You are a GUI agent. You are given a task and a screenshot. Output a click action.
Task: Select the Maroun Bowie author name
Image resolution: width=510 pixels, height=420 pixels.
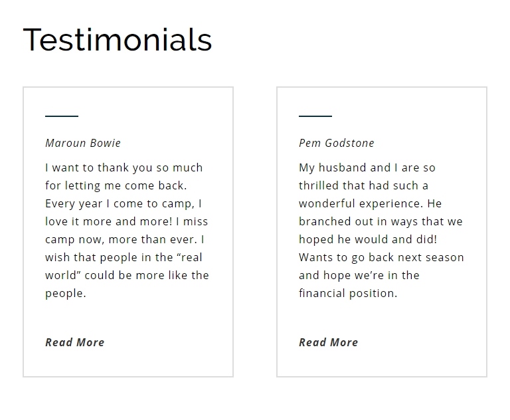(x=83, y=143)
